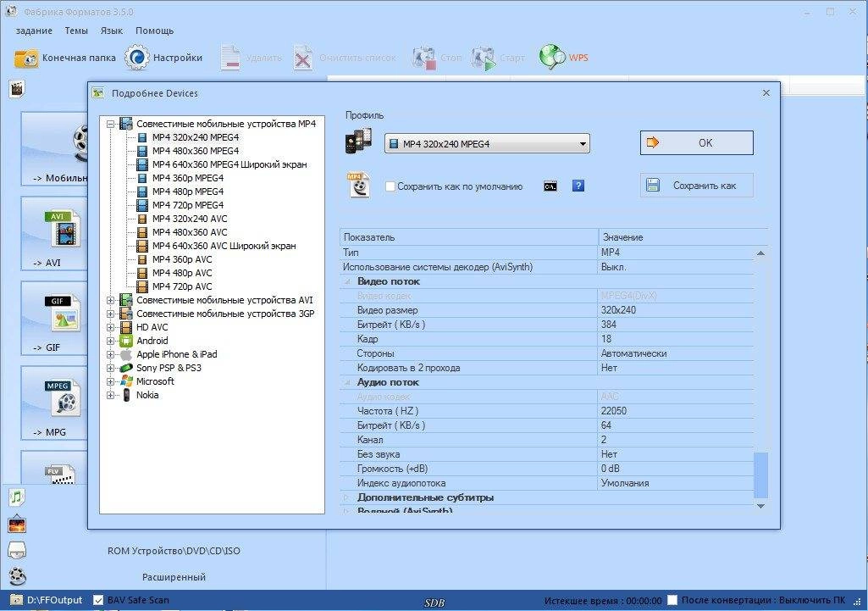Choose the FLV conversion icon
The height and width of the screenshot is (611, 868).
[60, 475]
